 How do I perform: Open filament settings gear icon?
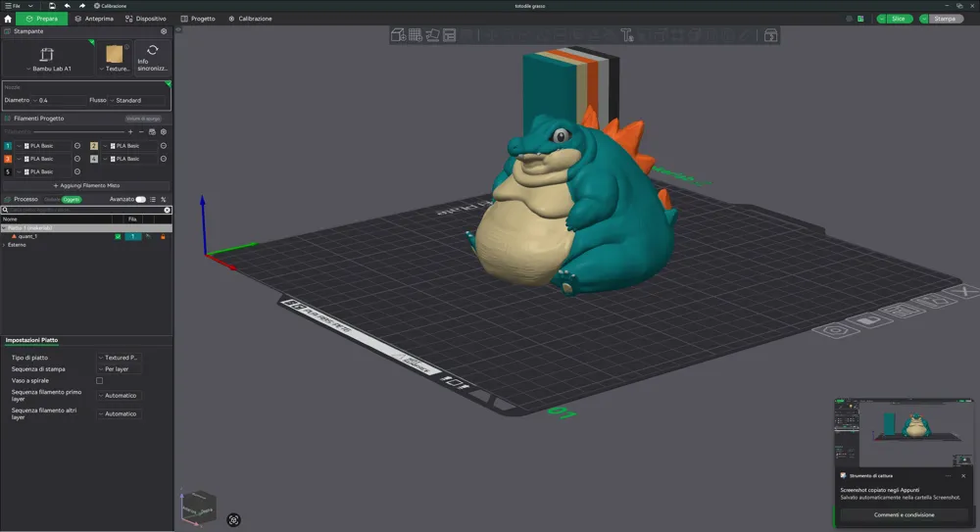click(164, 132)
